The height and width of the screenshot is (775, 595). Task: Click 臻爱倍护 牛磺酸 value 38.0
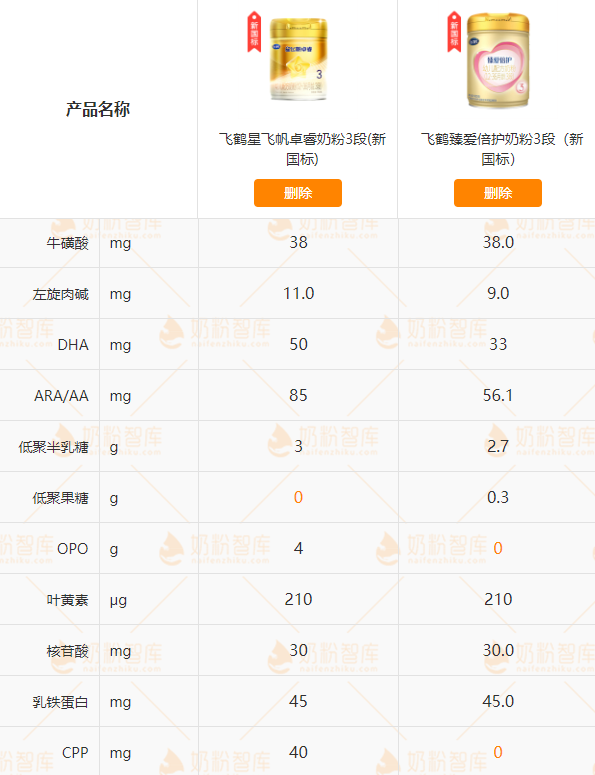(x=498, y=242)
